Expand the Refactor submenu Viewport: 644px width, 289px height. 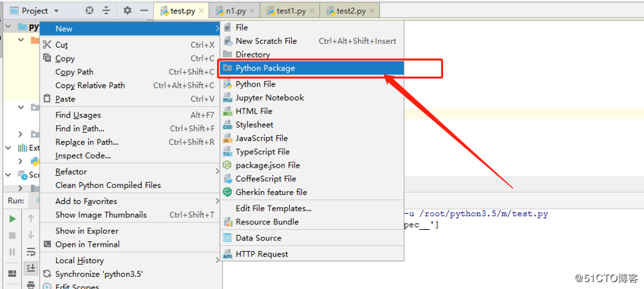pos(130,171)
